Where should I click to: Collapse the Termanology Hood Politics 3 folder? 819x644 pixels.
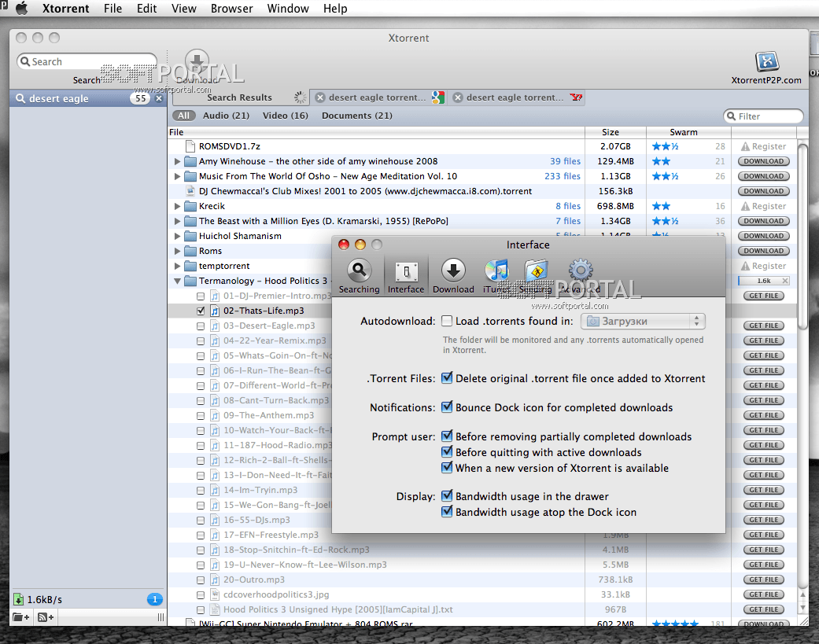click(177, 282)
